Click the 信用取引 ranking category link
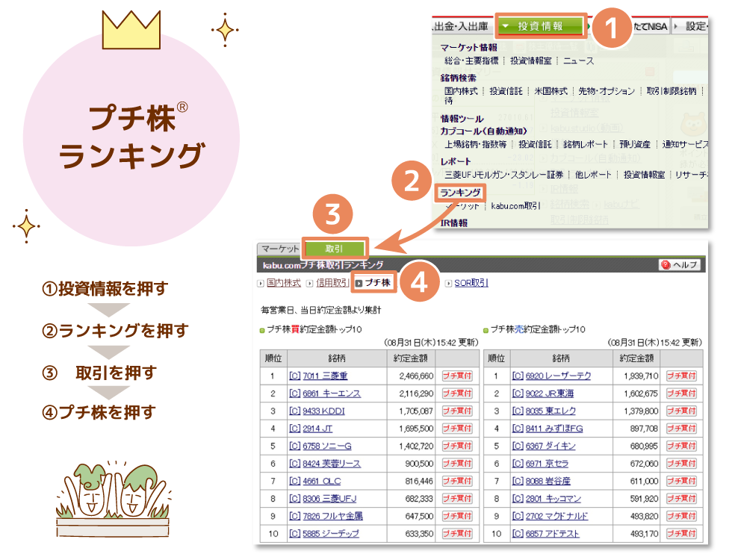Viewport: 732px width, 560px height. pos(332,283)
